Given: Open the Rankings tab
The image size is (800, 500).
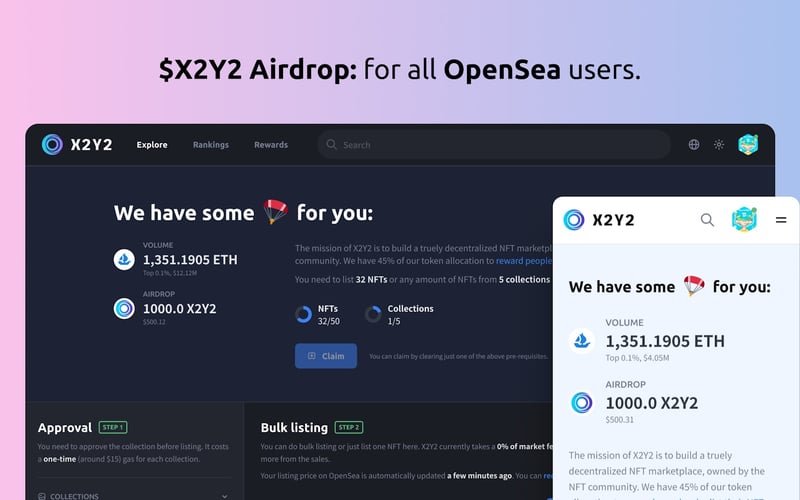Looking at the screenshot, I should (211, 145).
